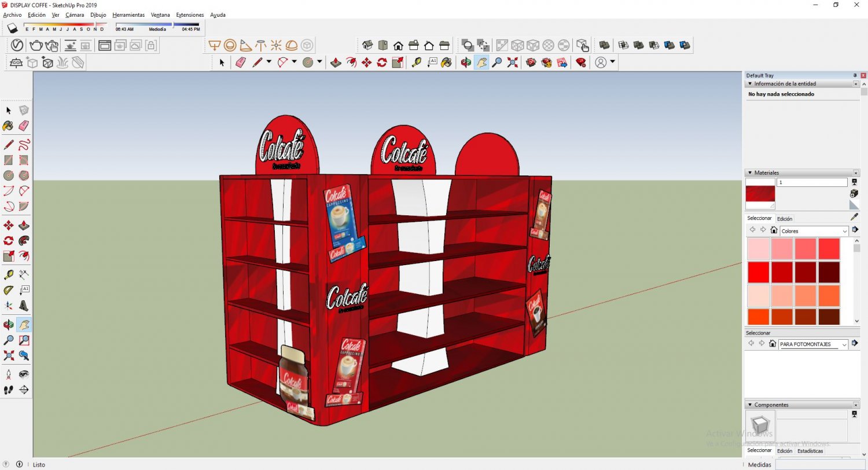Collapse the Materiales panel
Image resolution: width=868 pixels, height=470 pixels.
click(x=750, y=172)
